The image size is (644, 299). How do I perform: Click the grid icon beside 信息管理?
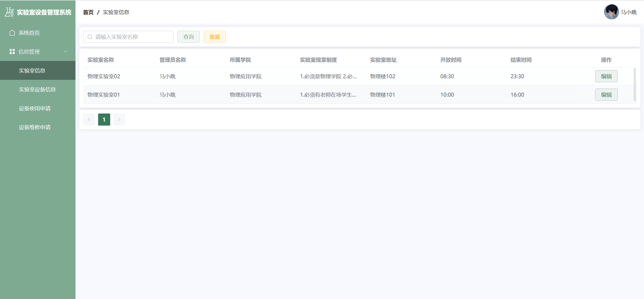[12, 52]
